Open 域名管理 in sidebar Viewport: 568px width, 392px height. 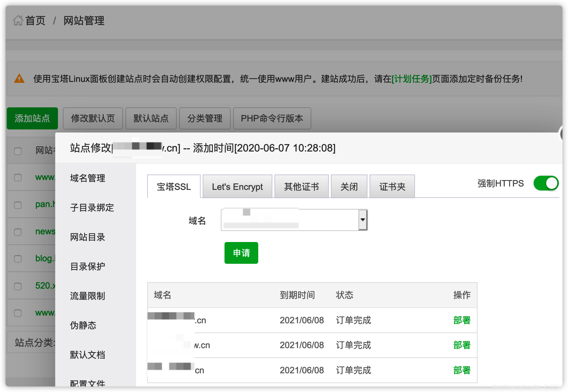pyautogui.click(x=87, y=178)
